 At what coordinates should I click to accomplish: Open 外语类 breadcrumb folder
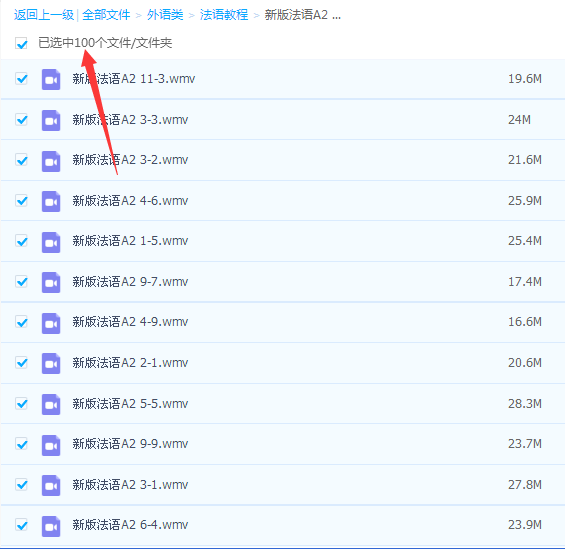click(x=165, y=15)
